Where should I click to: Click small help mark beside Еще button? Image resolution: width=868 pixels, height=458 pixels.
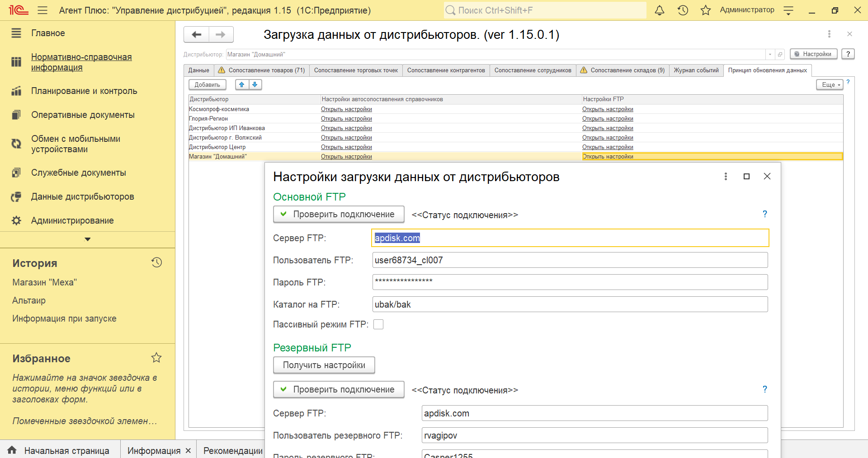tap(848, 82)
